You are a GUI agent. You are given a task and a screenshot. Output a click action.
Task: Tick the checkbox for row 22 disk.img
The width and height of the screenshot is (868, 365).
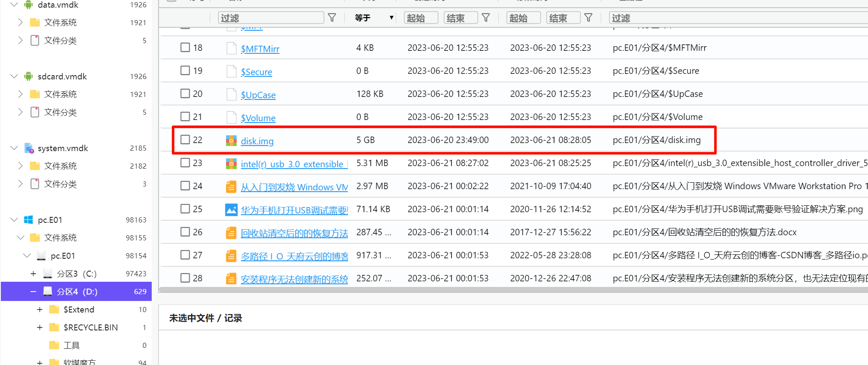coord(185,139)
